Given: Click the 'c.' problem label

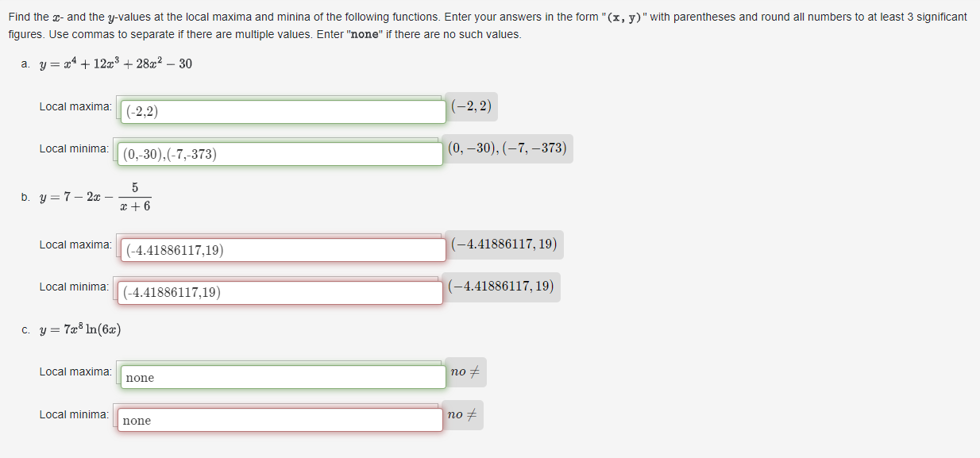Looking at the screenshot, I should coord(24,329).
